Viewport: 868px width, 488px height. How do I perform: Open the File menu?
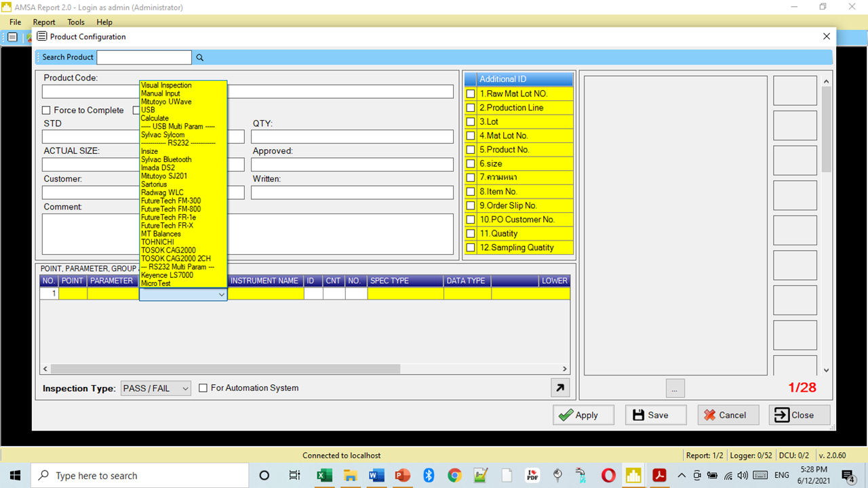15,22
